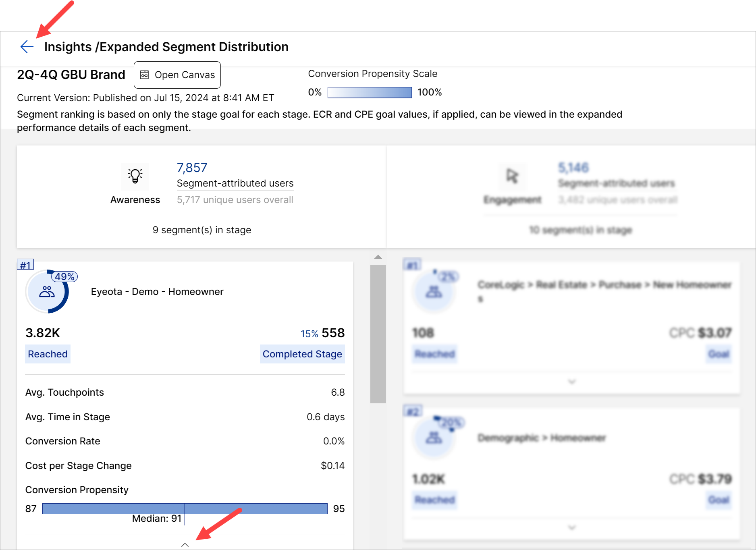
Task: Click the 7,857 segment-attributed users link
Action: tap(192, 168)
